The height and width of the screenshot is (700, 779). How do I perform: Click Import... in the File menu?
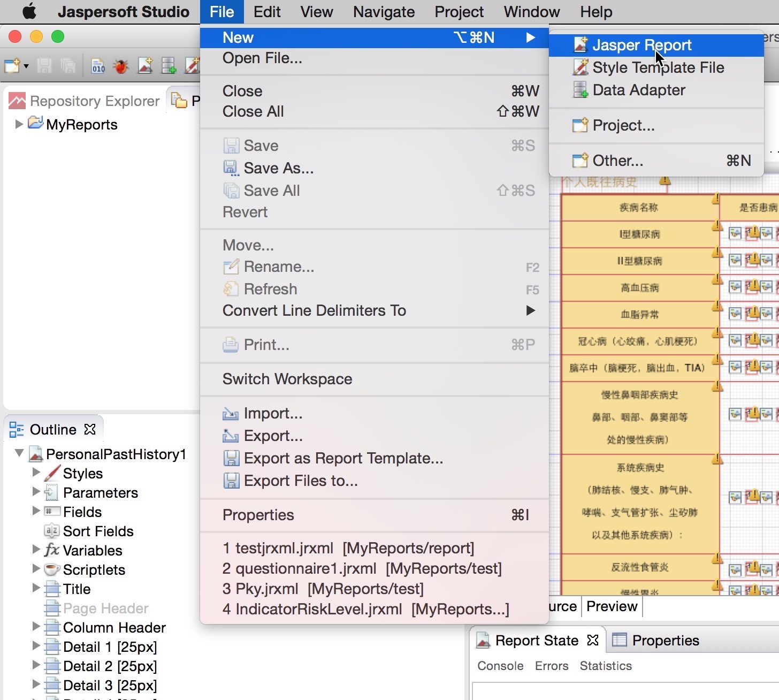point(375,413)
